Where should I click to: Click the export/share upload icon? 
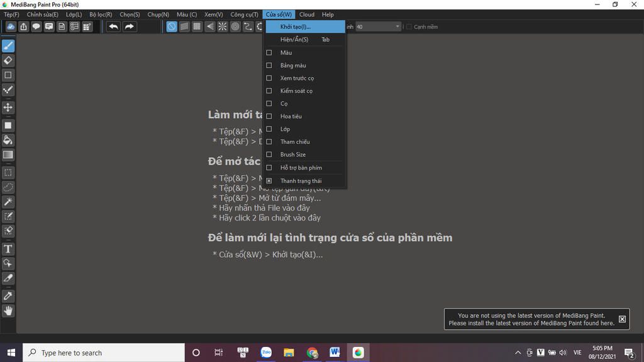pyautogui.click(x=23, y=26)
